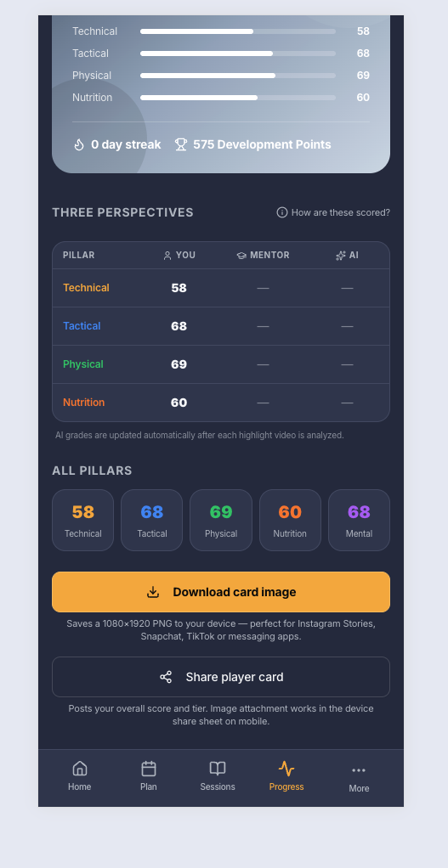Screen dimensions: 448x868
Task: Click the Mentor graduation cap column header
Action: point(263,255)
